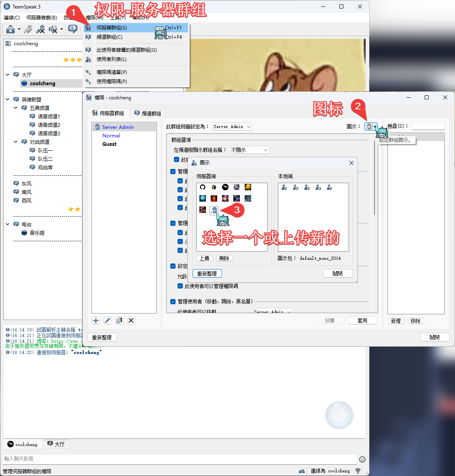Open the 不顯示 group name display dropdown
455x476 pixels.
click(250, 150)
